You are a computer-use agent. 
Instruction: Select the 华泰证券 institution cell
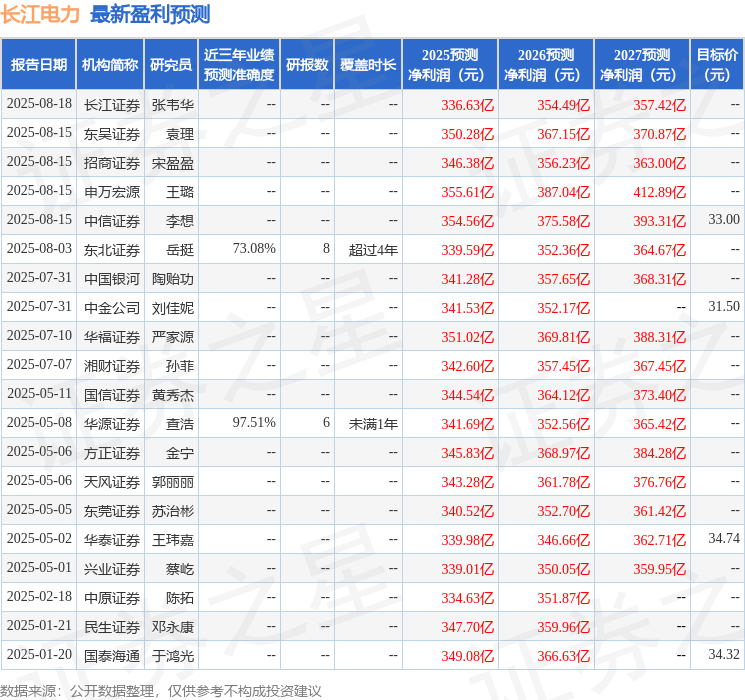point(112,540)
